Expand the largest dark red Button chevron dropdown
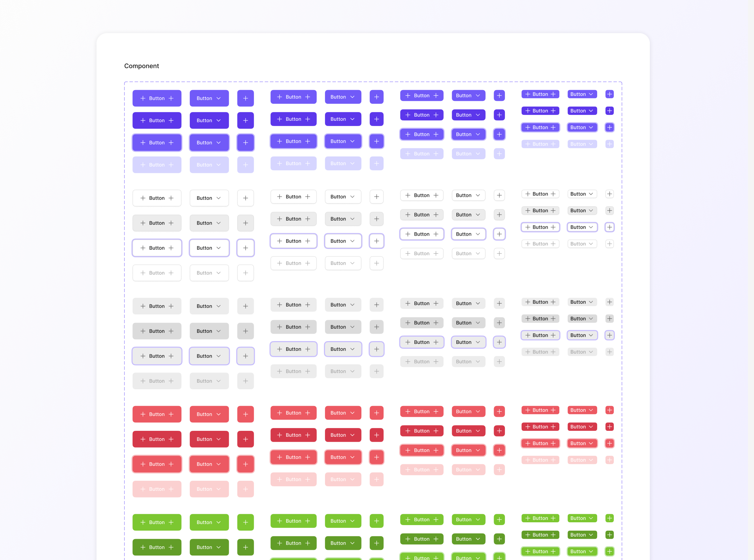Image resolution: width=754 pixels, height=560 pixels. [x=209, y=439]
